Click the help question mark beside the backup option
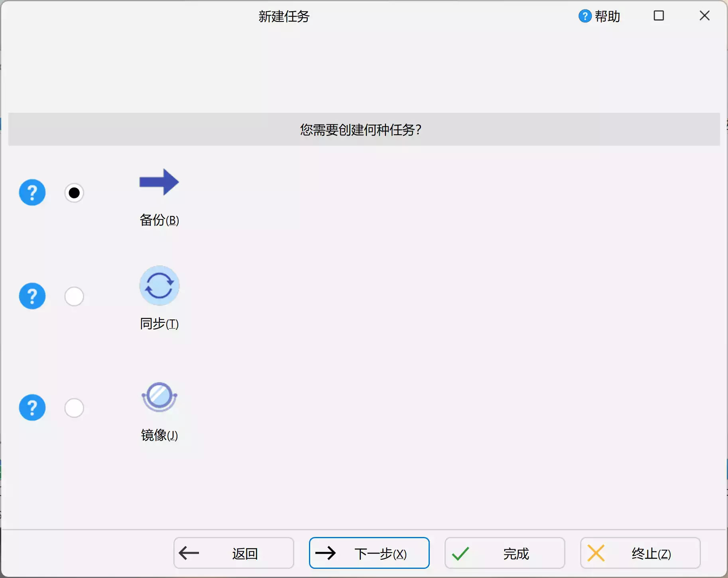Viewport: 728px width, 578px height. (32, 192)
